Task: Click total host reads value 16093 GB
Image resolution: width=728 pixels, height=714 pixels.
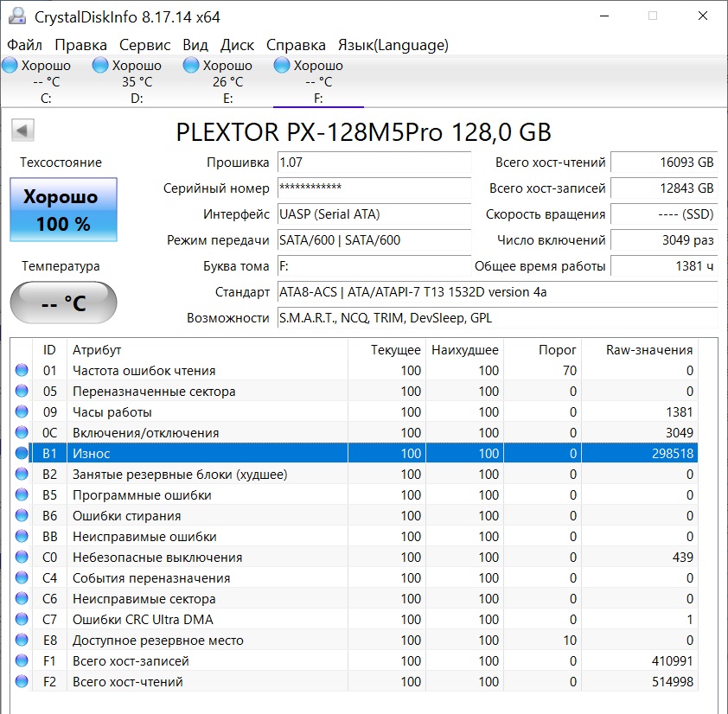Action: click(x=664, y=163)
